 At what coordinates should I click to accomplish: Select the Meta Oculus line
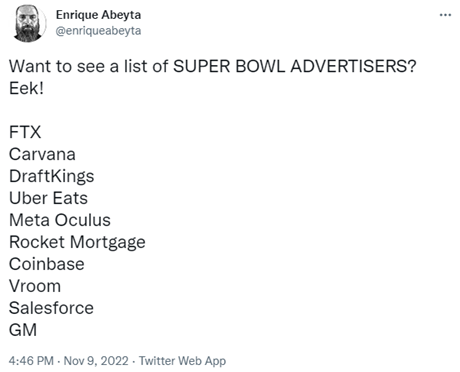60,220
